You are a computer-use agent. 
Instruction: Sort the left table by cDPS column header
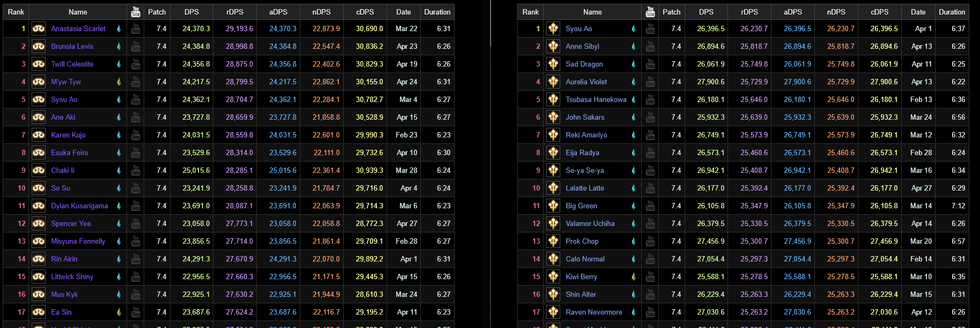point(365,12)
